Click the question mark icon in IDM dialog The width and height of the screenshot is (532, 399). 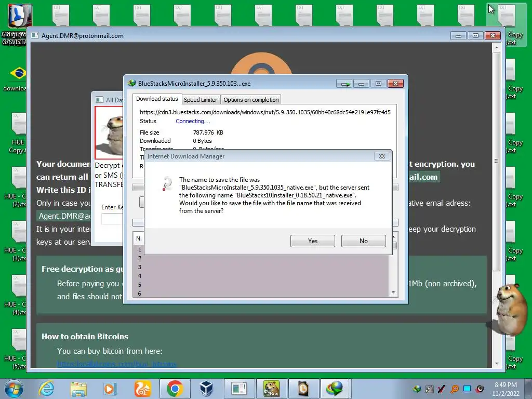(167, 183)
